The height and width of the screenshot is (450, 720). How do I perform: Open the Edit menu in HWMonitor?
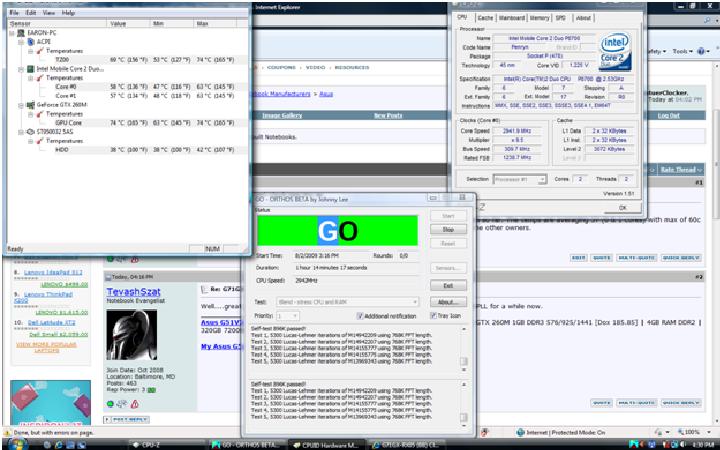31,13
